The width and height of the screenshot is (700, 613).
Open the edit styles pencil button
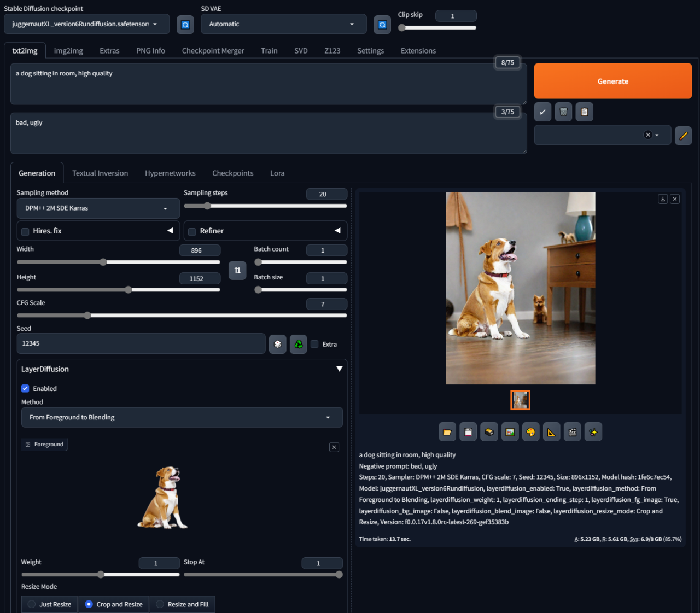[683, 136]
